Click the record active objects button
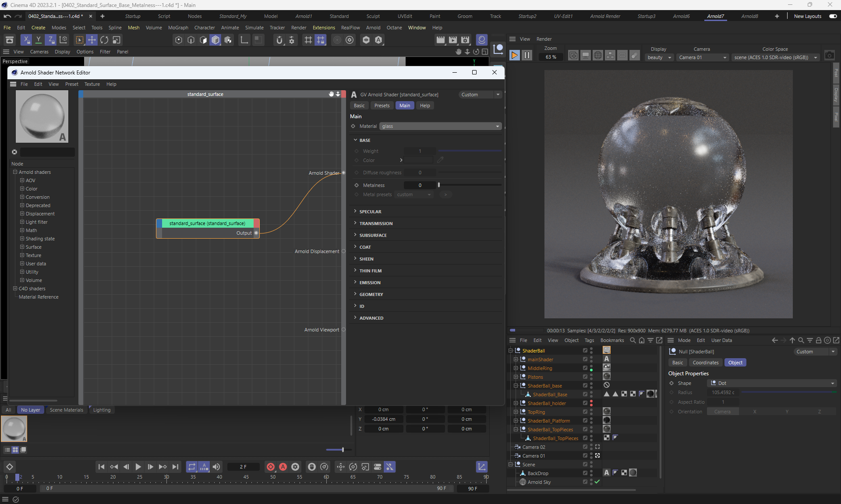This screenshot has height=504, width=841. coord(271,467)
